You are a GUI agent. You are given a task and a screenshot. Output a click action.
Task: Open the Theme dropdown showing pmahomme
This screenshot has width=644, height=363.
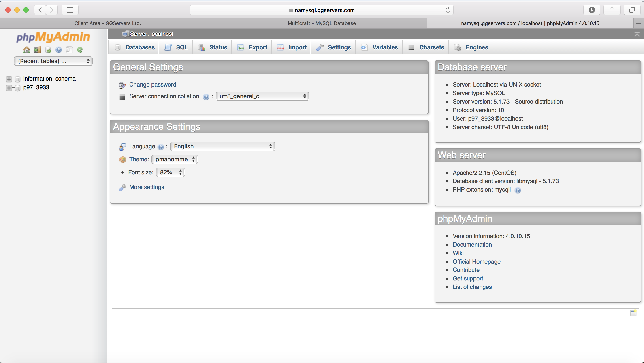point(175,159)
